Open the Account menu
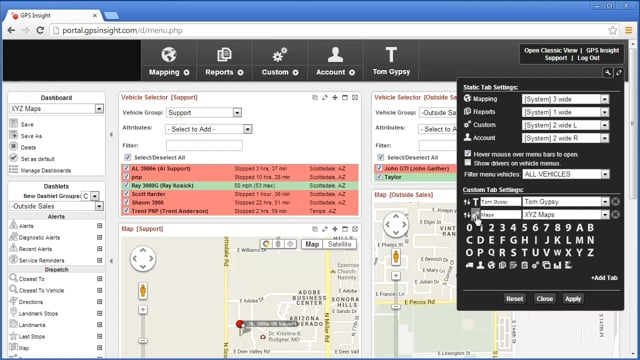 click(335, 61)
